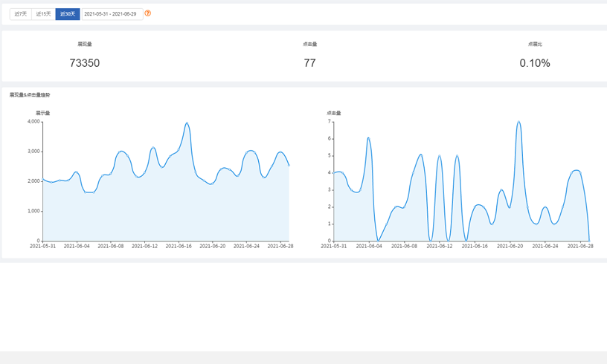Screen dimensions: 607x364
Task: Click the first data point on clicks chart
Action: 334,173
